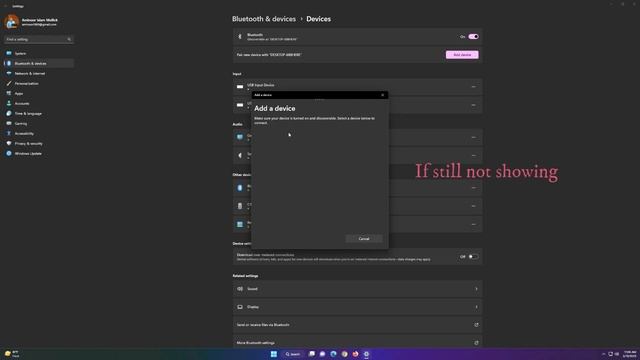The width and height of the screenshot is (640, 360).
Task: Click the chevron on the Sound row
Action: pos(476,289)
